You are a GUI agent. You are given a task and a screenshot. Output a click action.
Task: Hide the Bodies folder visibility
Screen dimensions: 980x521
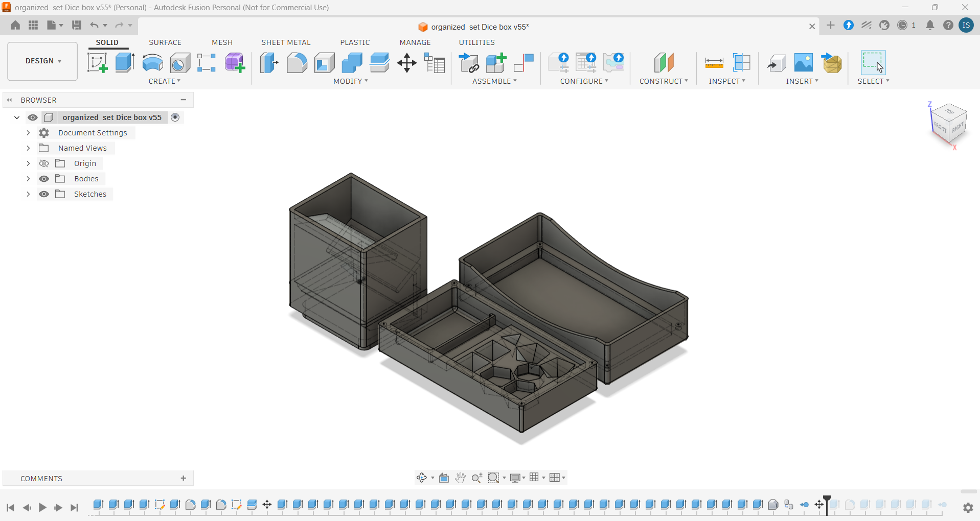(x=44, y=179)
